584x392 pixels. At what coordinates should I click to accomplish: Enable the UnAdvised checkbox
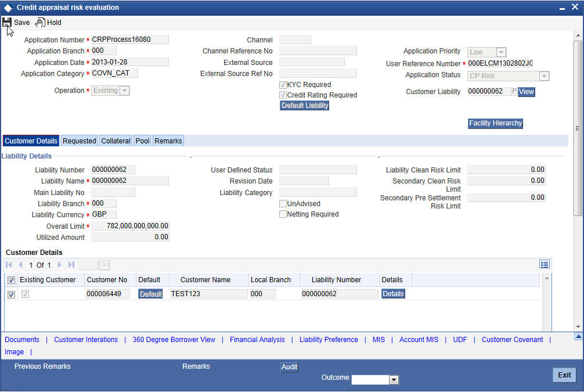click(283, 204)
